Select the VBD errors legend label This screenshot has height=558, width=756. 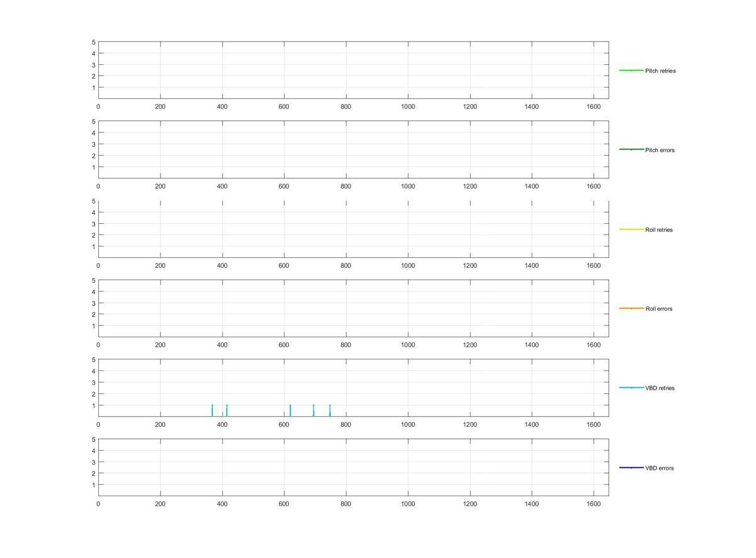pos(659,468)
